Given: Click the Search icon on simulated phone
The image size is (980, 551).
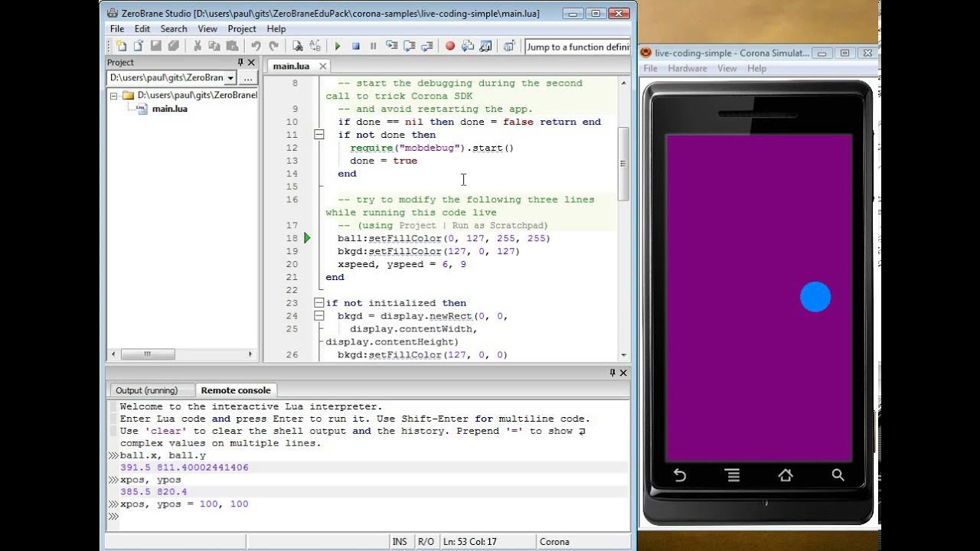Looking at the screenshot, I should click(x=838, y=475).
